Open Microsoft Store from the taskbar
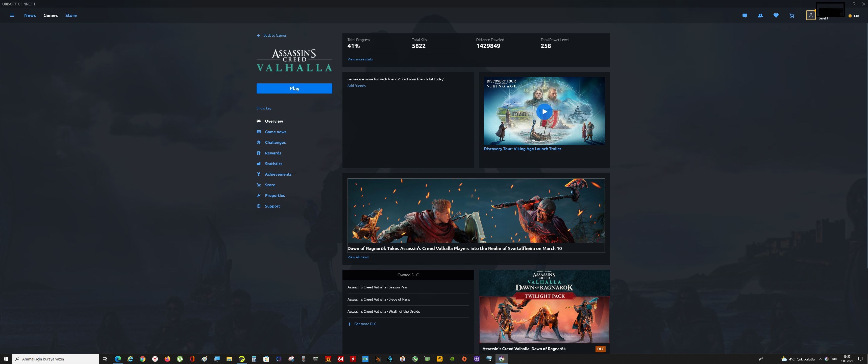The image size is (868, 364). coord(266,359)
